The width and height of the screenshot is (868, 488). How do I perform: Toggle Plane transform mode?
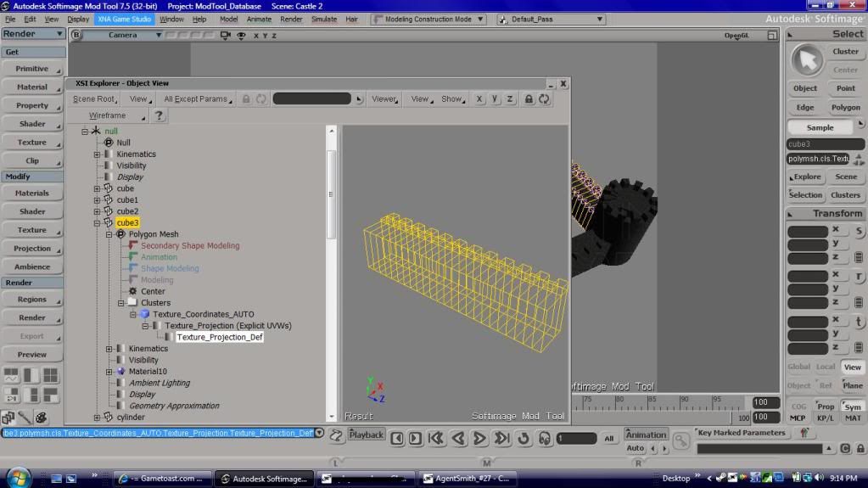[852, 385]
